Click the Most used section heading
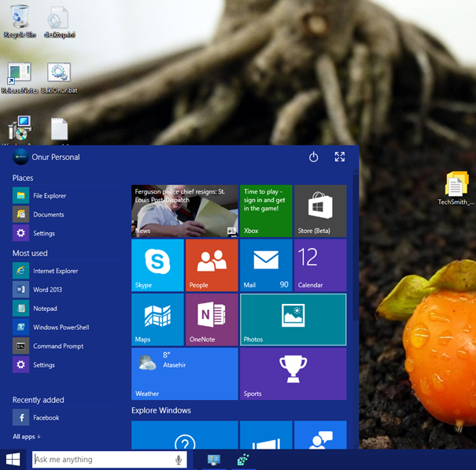Viewport: 476px width, 470px height. coord(30,253)
